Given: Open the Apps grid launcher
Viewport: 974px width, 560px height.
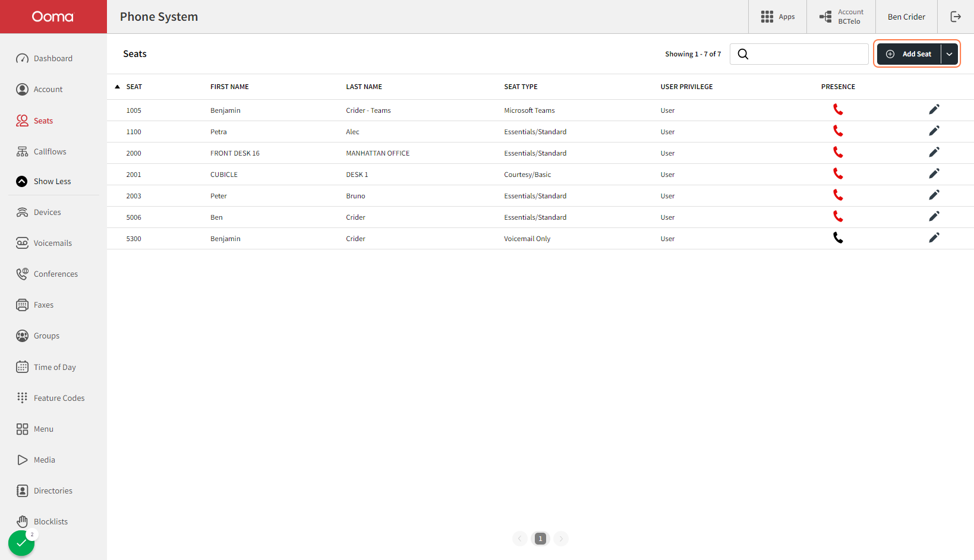Looking at the screenshot, I should 777,17.
